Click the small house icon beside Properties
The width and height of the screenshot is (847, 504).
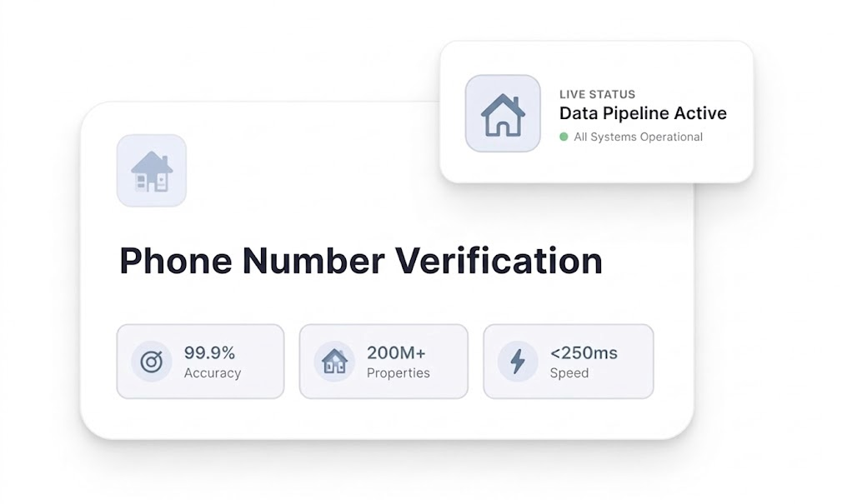[334, 362]
